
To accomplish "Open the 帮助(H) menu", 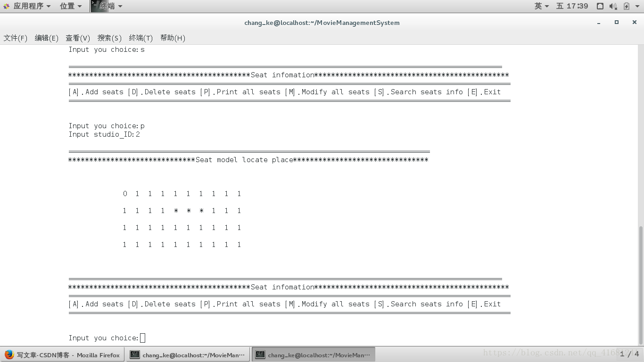I will [173, 38].
